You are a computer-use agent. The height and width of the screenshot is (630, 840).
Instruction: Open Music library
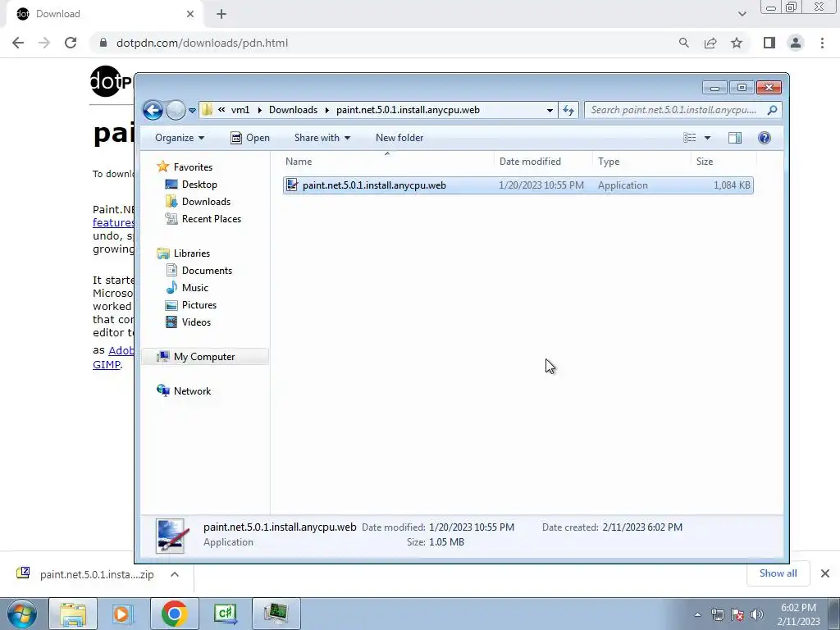coord(195,288)
